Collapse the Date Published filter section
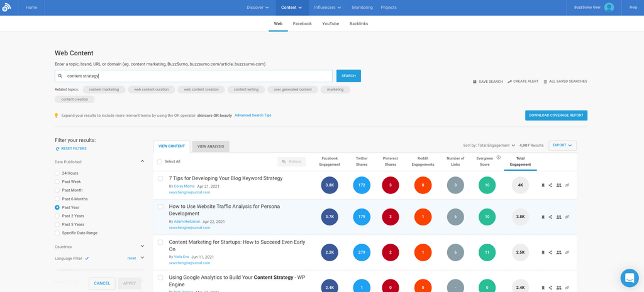The height and width of the screenshot is (292, 644). tap(143, 161)
